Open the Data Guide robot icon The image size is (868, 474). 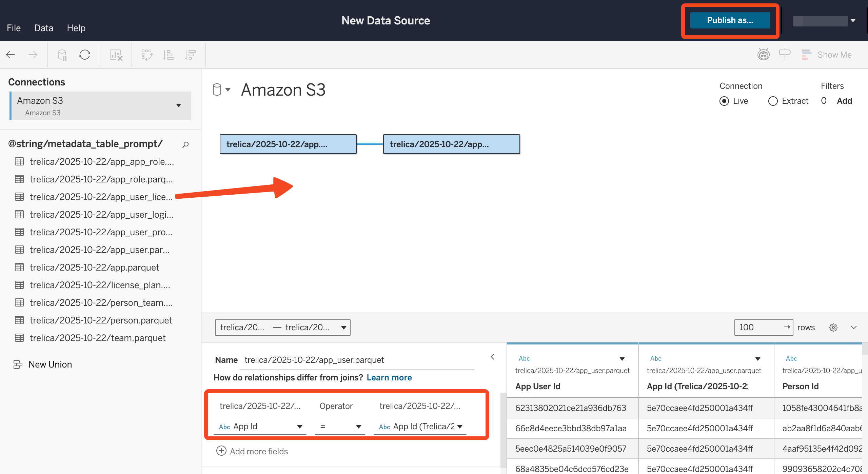click(764, 54)
